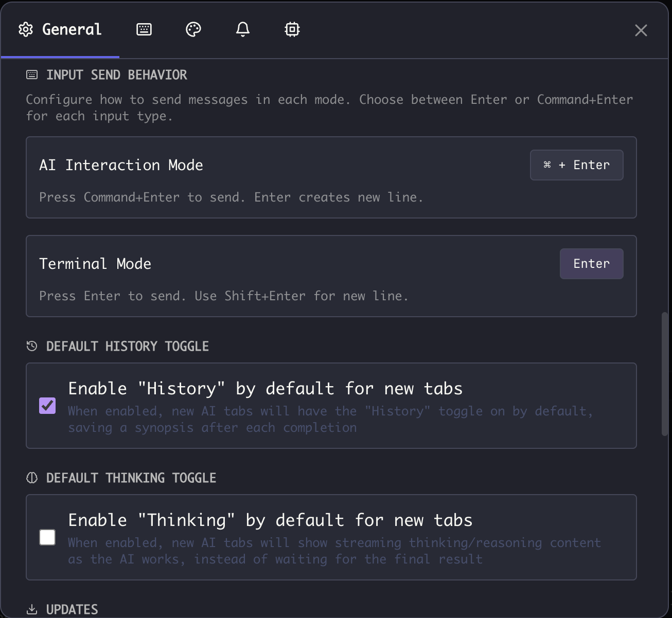
Task: Close the settings dialog
Action: [x=641, y=30]
